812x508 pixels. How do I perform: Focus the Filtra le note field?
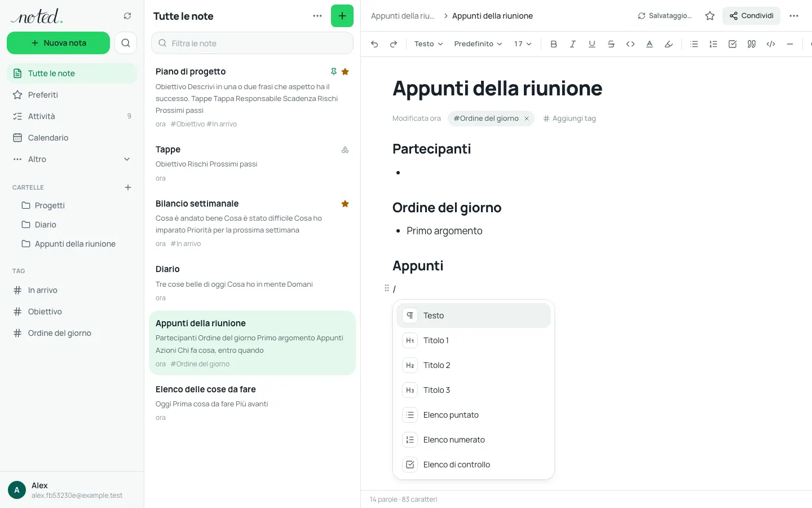pyautogui.click(x=252, y=43)
